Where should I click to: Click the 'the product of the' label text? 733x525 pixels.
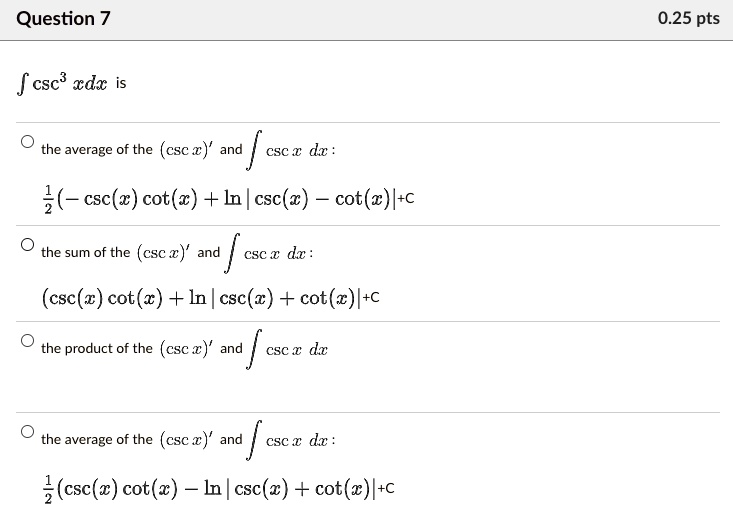(x=97, y=348)
